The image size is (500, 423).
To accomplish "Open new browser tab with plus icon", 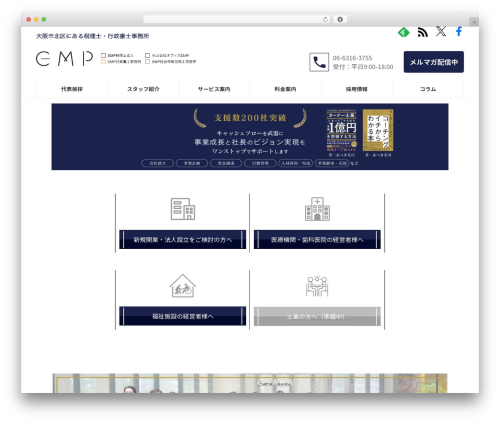I will click(474, 22).
